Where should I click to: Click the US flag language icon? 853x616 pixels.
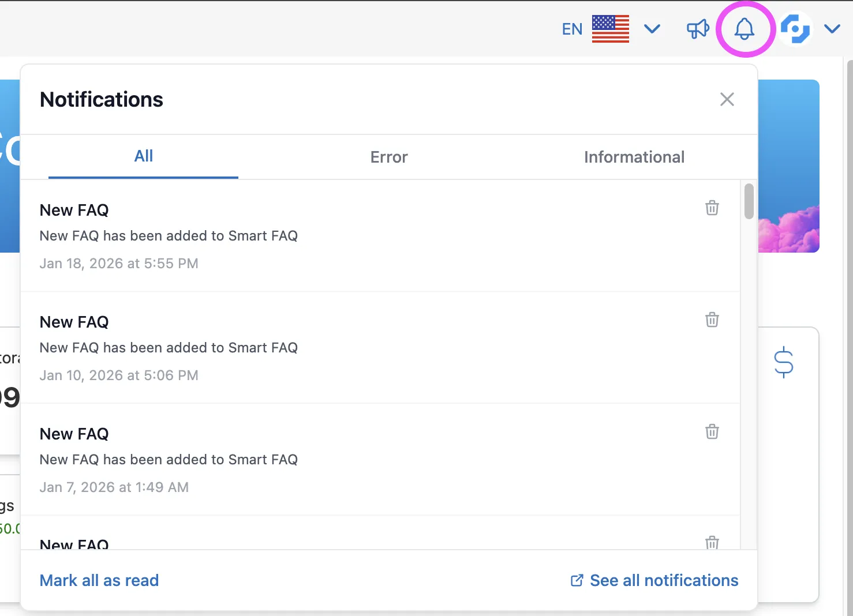[610, 29]
